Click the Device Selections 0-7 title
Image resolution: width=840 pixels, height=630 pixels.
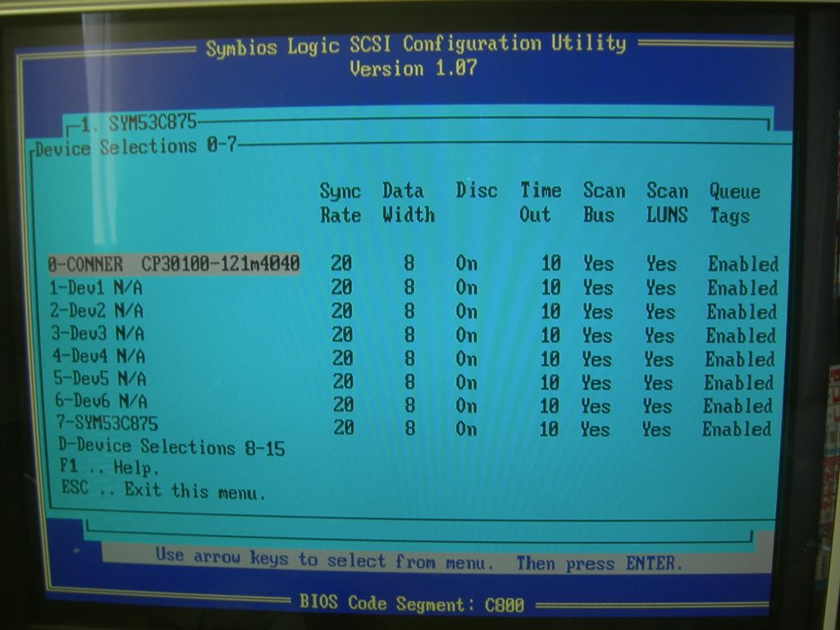coord(136,147)
